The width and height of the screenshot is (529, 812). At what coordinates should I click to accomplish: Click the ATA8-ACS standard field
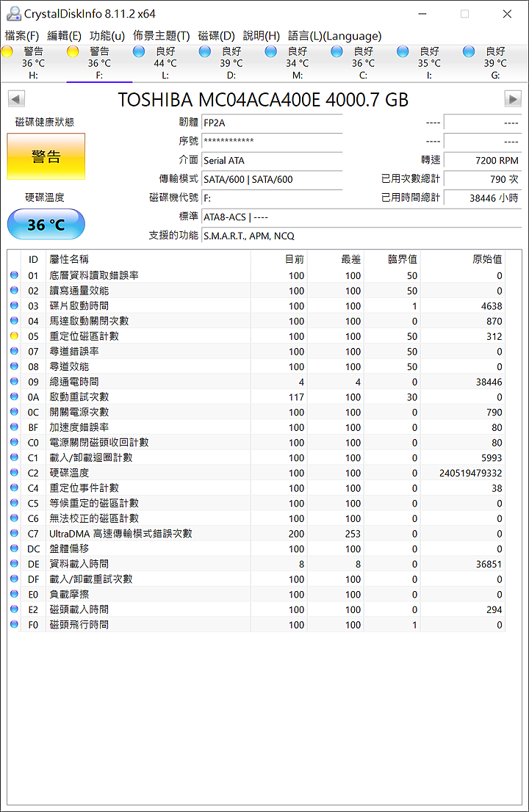coord(361,217)
